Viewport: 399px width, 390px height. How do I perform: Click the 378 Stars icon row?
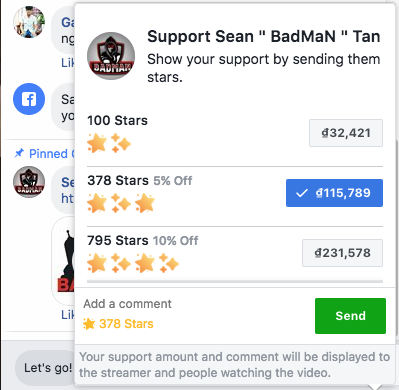121,203
